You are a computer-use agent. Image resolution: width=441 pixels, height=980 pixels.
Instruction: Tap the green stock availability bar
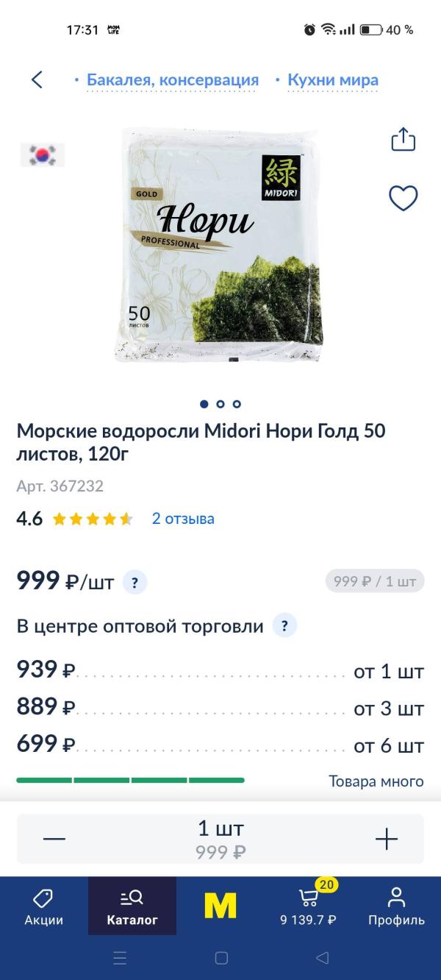(130, 780)
